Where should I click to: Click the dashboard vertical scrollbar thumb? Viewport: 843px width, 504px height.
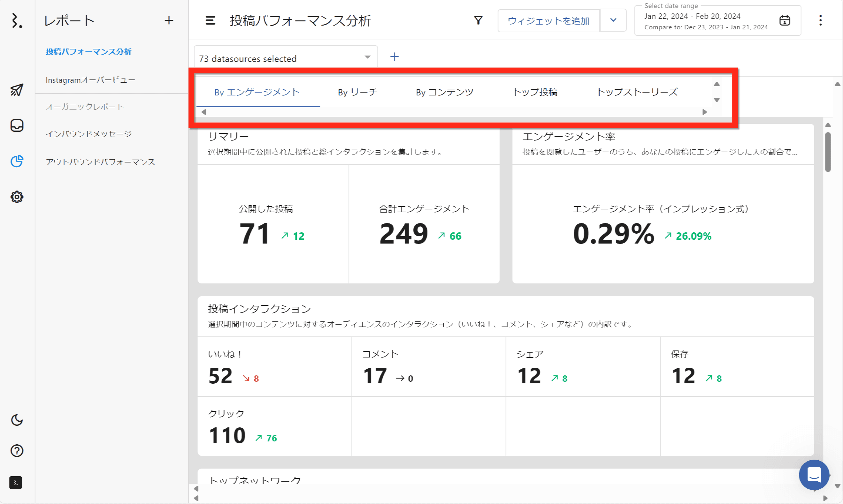click(828, 152)
